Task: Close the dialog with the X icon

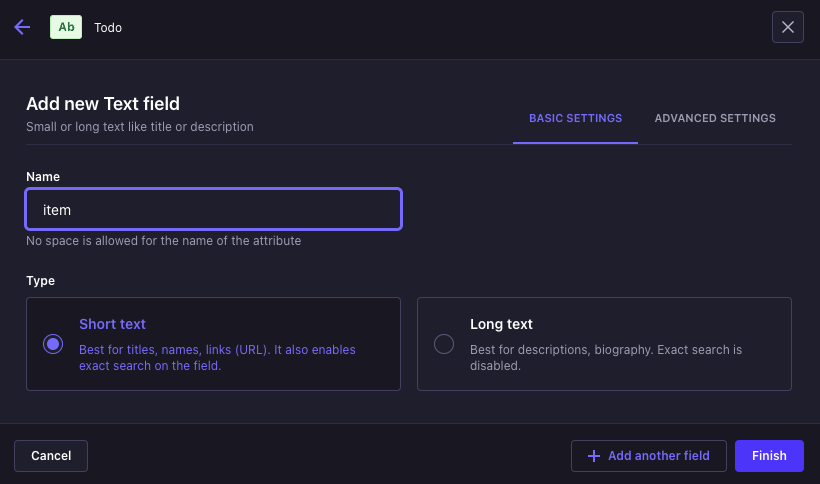Action: click(x=788, y=27)
